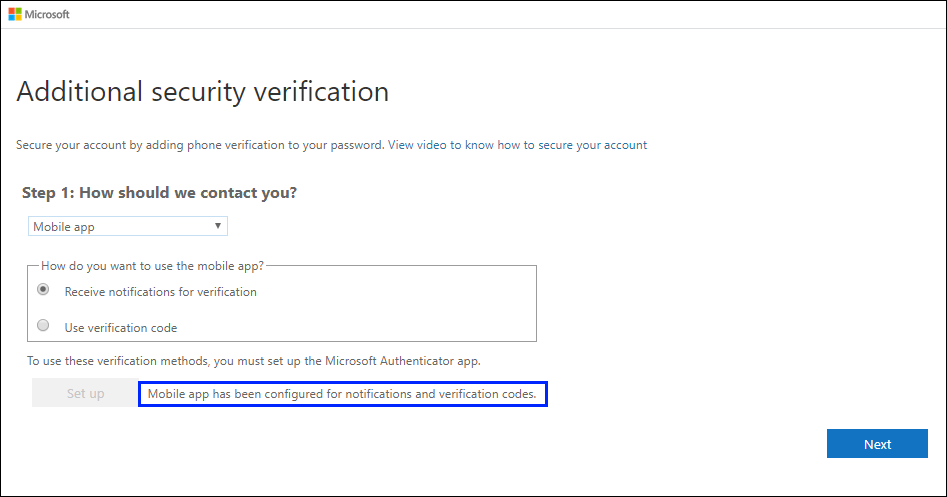947x497 pixels.
Task: Click the Step 1: How should we contact you heading
Action: [x=159, y=193]
